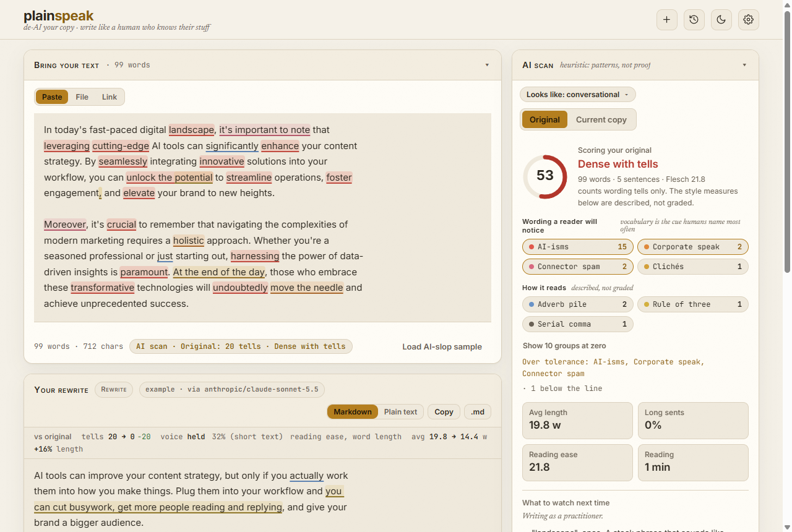Image resolution: width=792 pixels, height=532 pixels.
Task: Click the Rule of three chip
Action: coord(693,304)
